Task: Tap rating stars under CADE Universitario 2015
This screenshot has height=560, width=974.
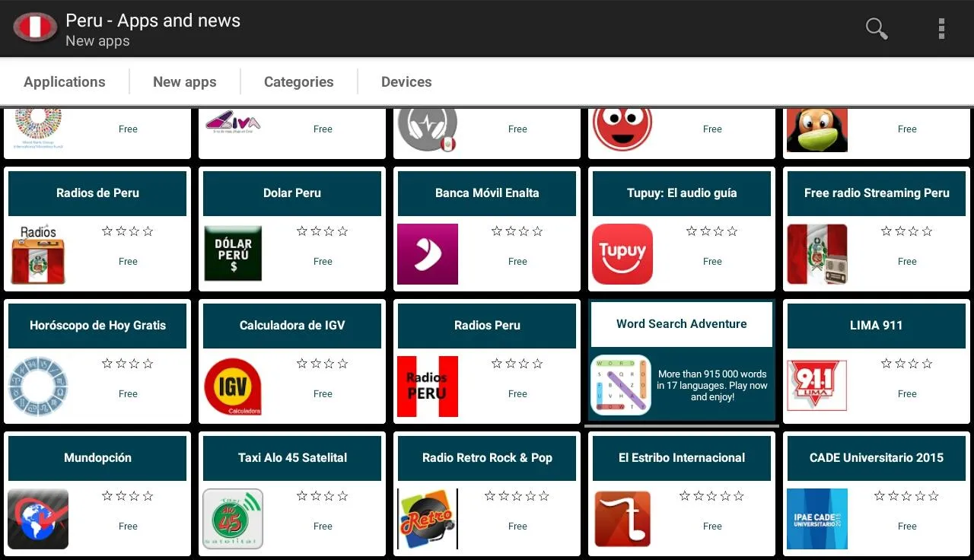Action: click(x=907, y=496)
